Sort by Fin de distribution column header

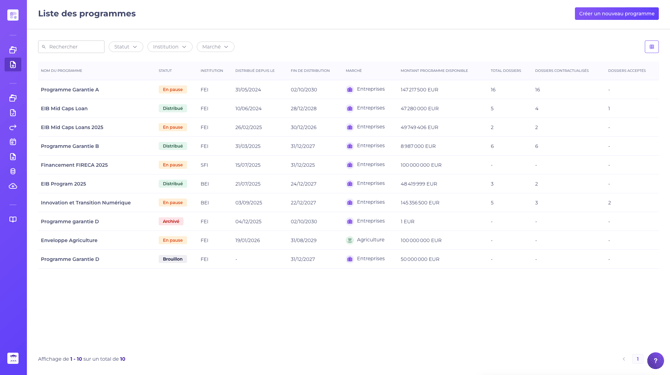pos(310,70)
